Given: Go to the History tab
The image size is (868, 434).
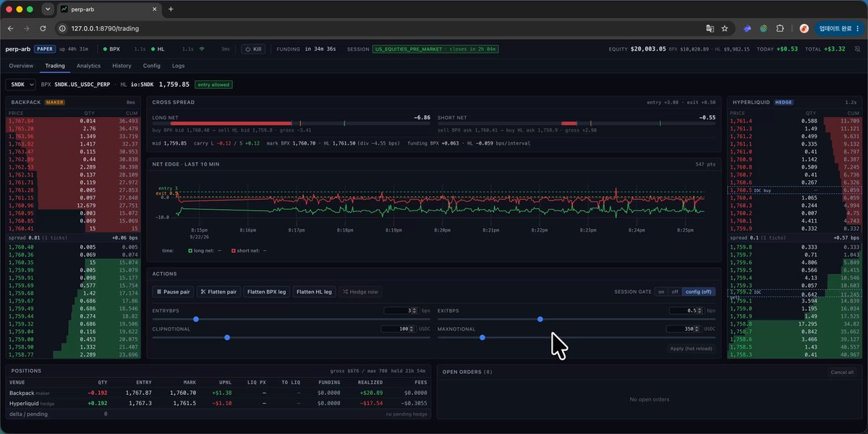Looking at the screenshot, I should click(x=122, y=66).
